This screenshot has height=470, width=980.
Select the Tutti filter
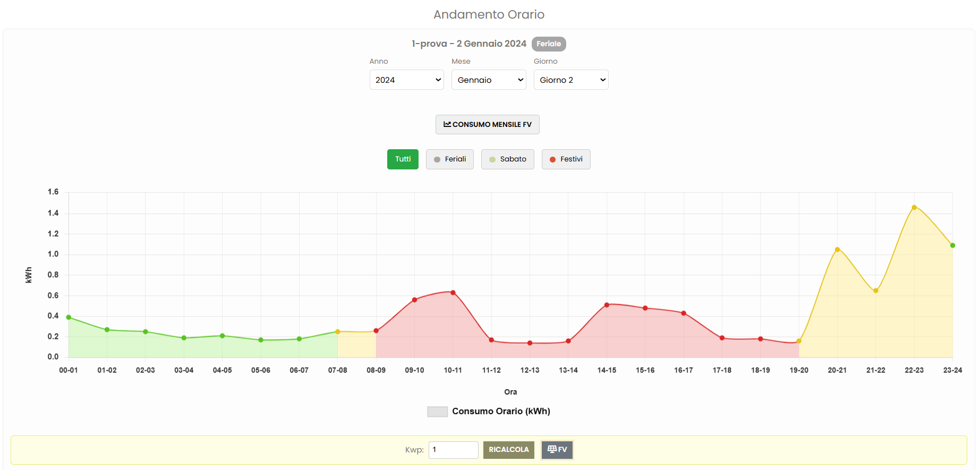(x=403, y=159)
